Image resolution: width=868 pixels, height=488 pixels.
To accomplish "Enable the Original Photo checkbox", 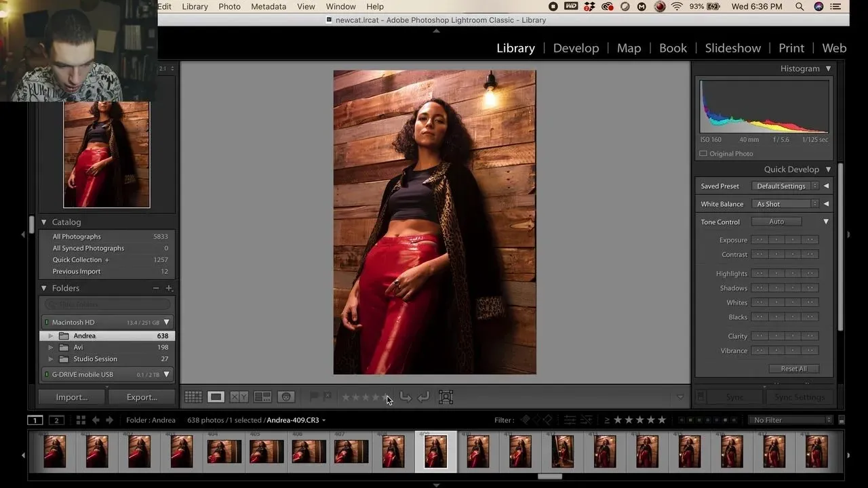I will coord(703,154).
